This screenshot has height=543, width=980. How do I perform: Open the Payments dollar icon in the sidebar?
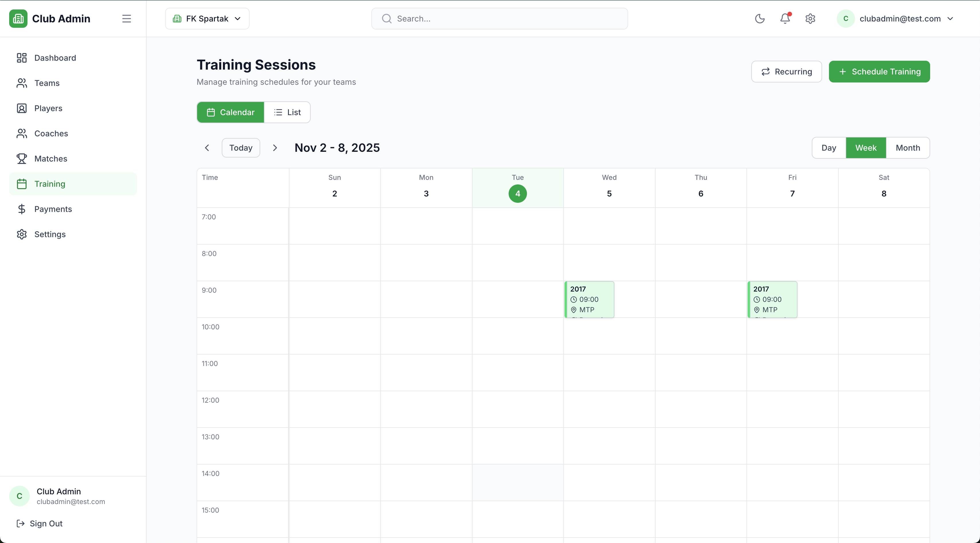tap(22, 209)
